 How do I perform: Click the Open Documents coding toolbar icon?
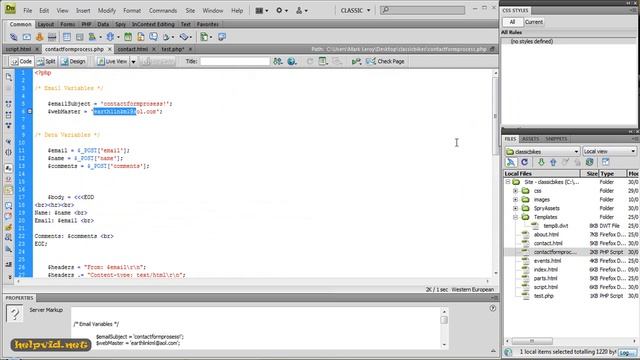[x=9, y=76]
